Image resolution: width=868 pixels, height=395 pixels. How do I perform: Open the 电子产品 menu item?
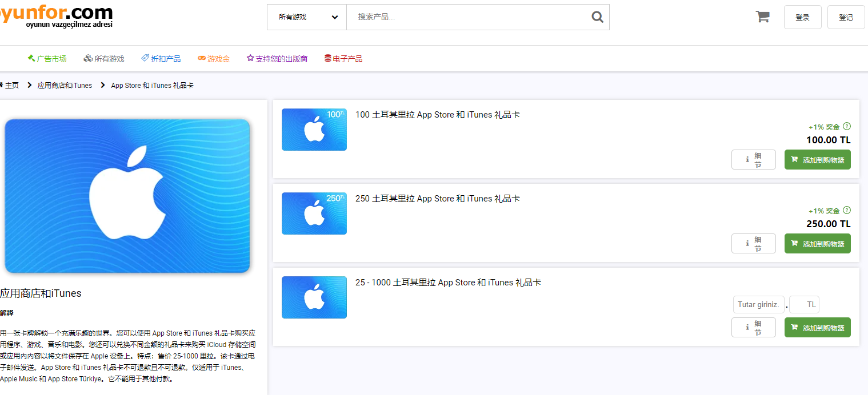point(343,59)
